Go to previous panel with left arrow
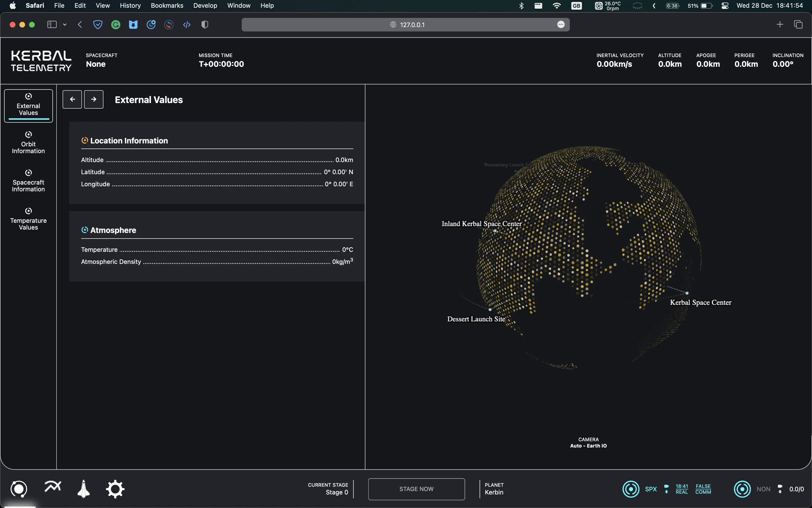812x508 pixels. pos(72,99)
